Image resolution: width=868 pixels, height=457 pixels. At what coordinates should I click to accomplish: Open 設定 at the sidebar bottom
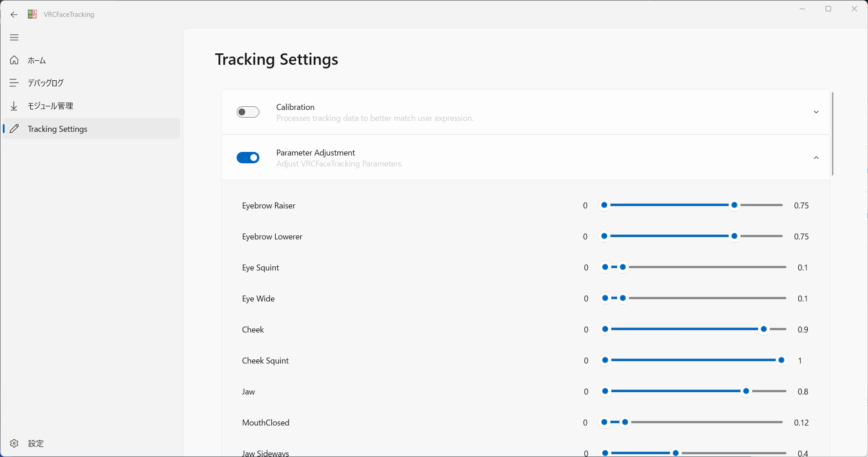coord(36,443)
